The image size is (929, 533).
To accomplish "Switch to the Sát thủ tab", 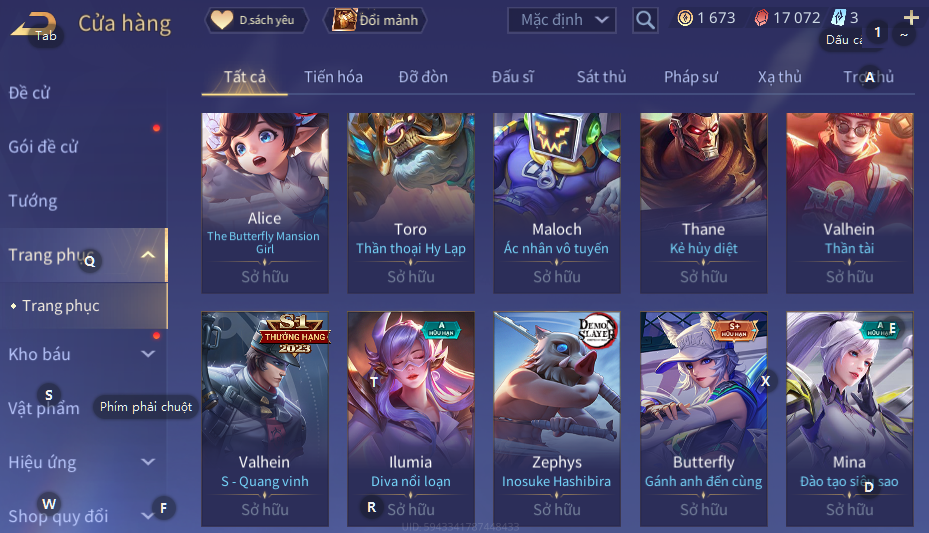I will (x=601, y=77).
